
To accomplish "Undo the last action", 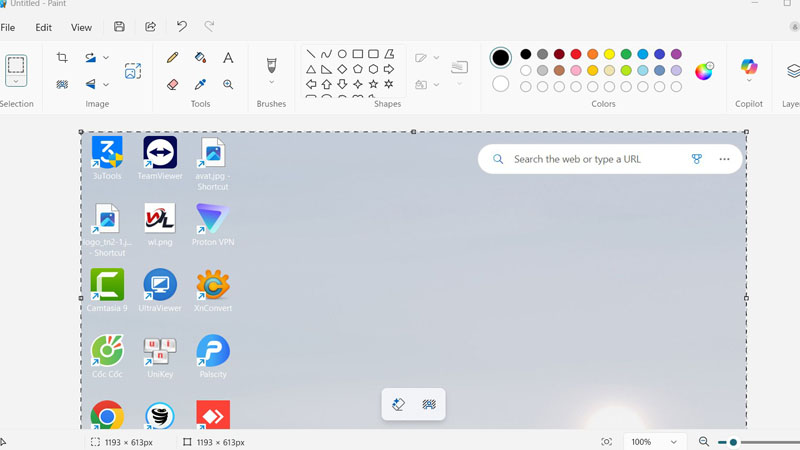I will point(182,27).
